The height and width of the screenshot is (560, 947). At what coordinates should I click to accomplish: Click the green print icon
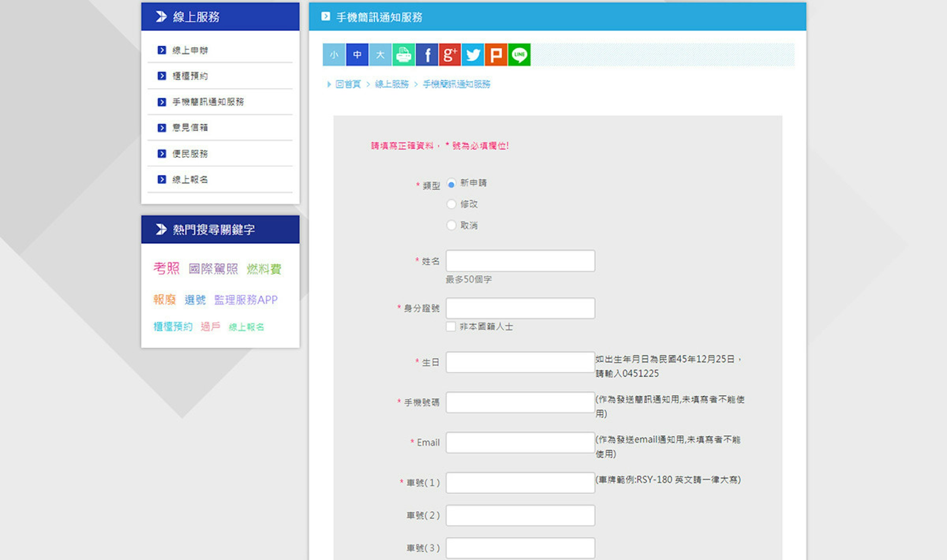(404, 54)
